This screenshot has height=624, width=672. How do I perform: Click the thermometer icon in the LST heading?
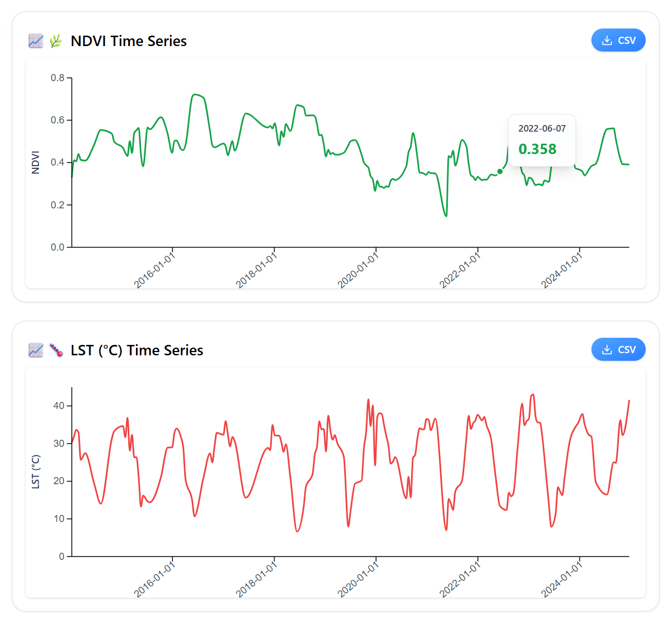[56, 350]
